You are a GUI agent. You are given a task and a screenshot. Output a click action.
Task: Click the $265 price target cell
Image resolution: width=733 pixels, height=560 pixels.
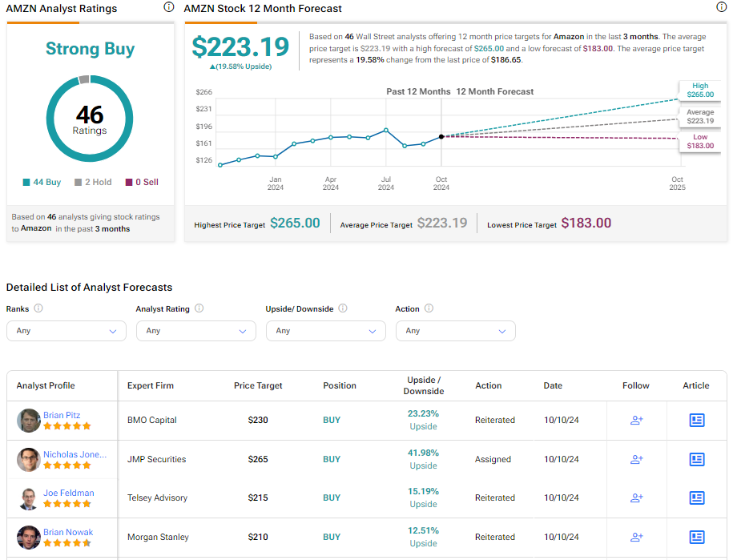point(258,460)
